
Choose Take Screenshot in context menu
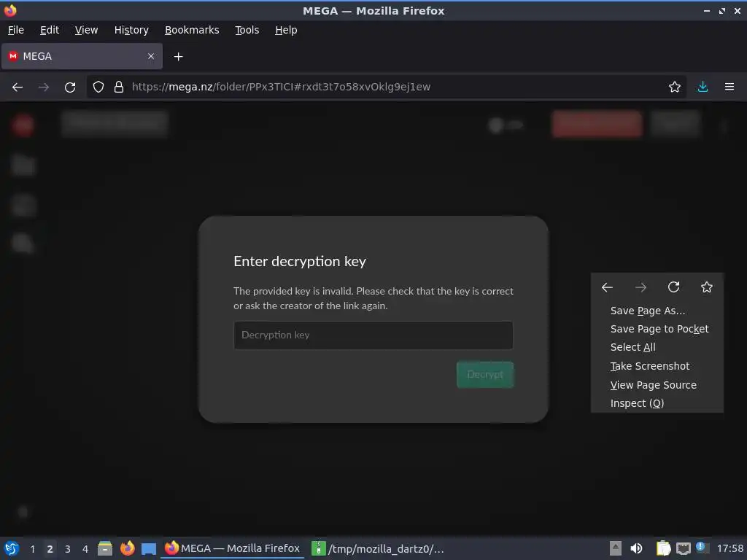point(657,366)
